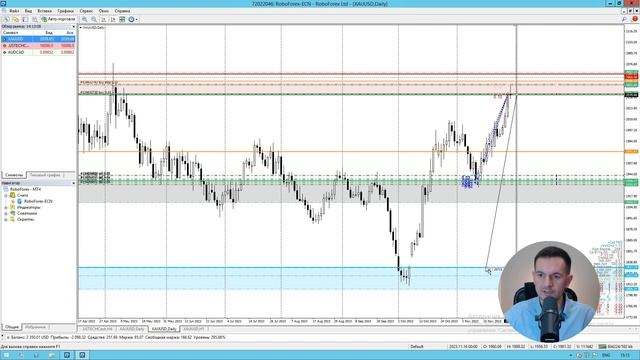Expand the Индикаторы tree node
The height and width of the screenshot is (360, 640).
coord(6,207)
